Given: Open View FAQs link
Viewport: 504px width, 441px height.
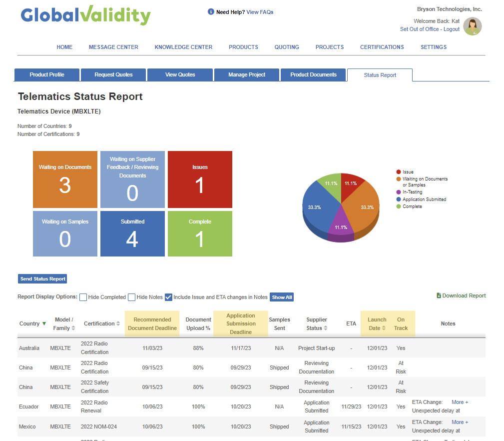Looking at the screenshot, I should tap(260, 12).
